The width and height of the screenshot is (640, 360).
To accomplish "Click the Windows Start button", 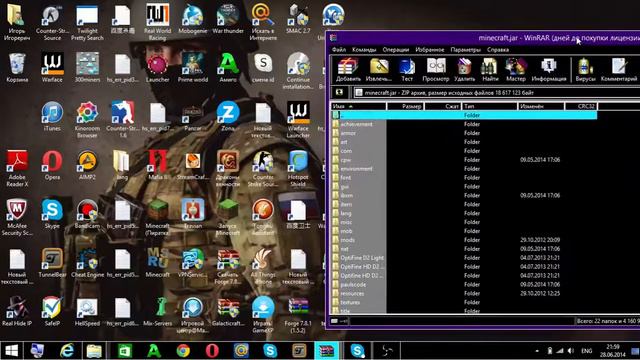I will point(11,351).
